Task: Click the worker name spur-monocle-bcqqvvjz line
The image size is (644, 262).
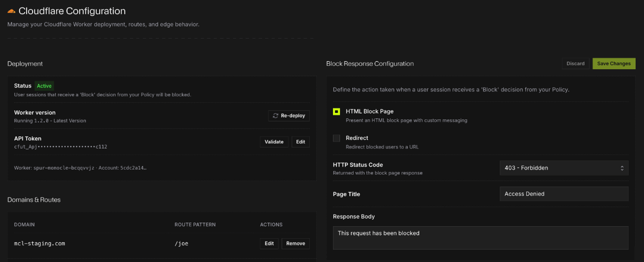Action: [x=80, y=168]
